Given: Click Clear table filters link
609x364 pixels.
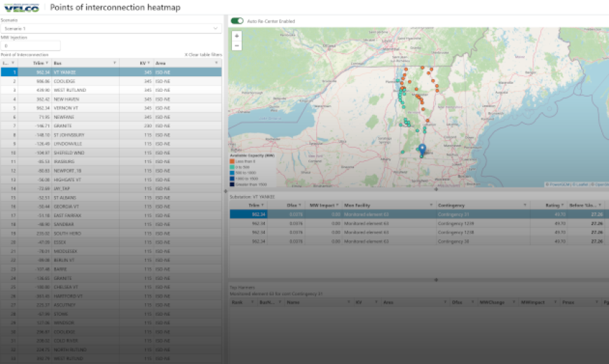Looking at the screenshot, I should tap(203, 54).
